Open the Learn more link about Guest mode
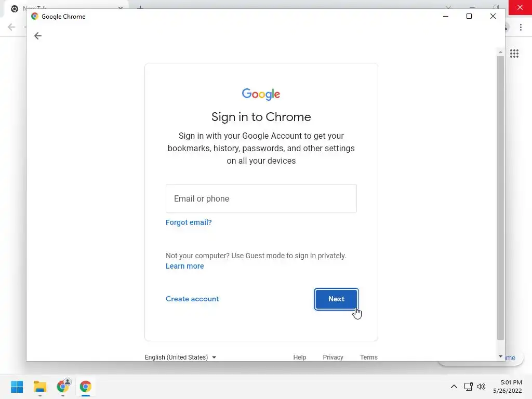 [184, 266]
